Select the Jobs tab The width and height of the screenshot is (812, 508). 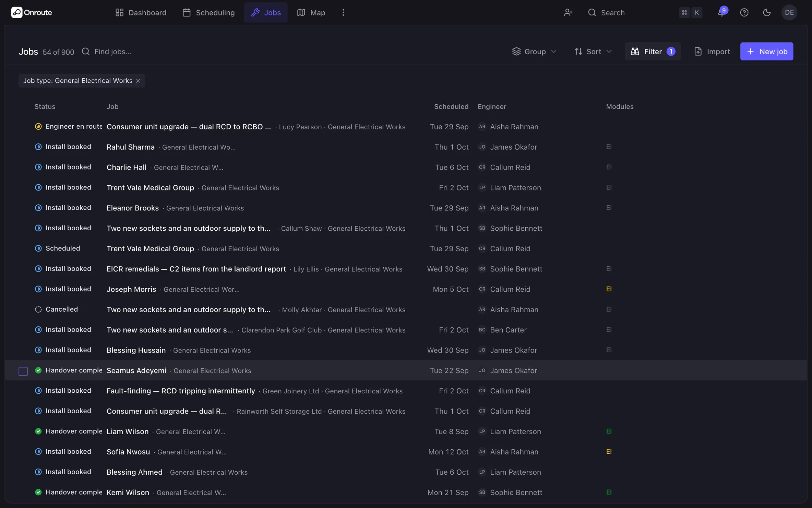pos(266,12)
